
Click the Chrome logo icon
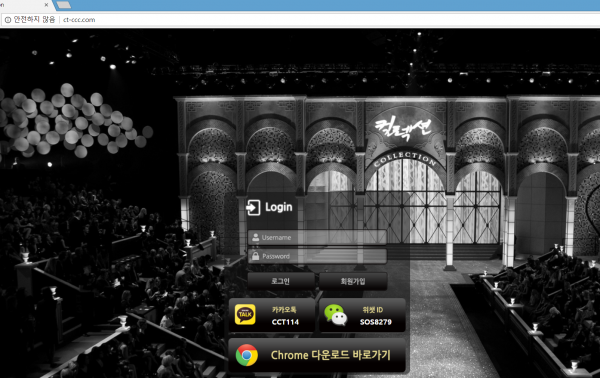coord(246,355)
